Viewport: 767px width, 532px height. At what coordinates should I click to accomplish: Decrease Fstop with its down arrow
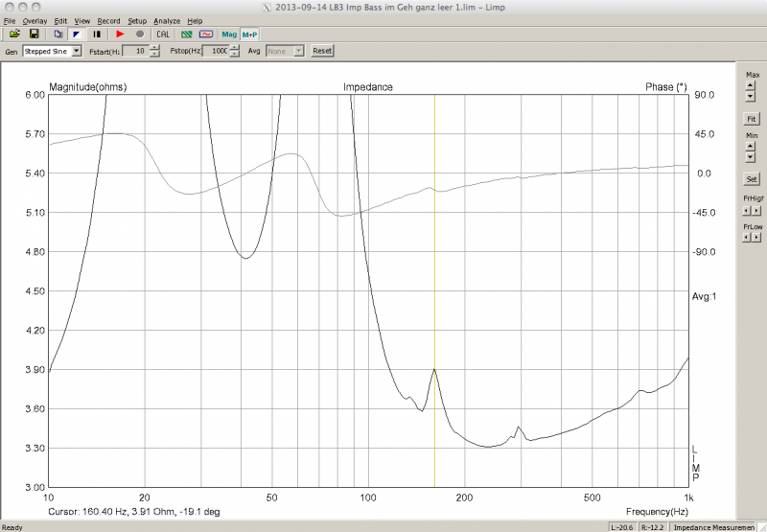tap(234, 54)
